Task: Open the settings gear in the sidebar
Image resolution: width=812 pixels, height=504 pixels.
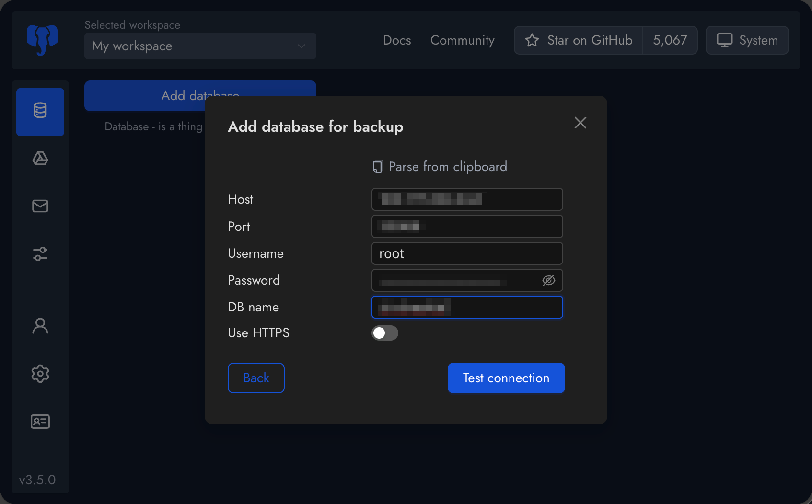Action: (x=40, y=374)
